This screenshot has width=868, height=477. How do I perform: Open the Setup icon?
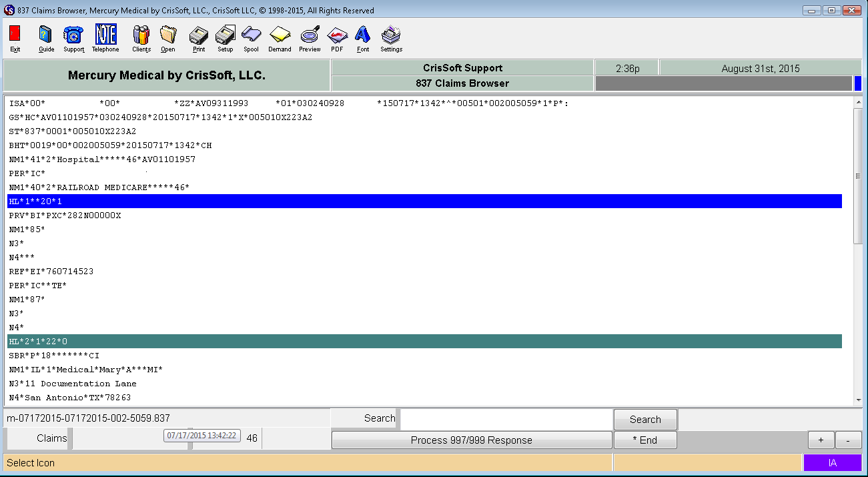pyautogui.click(x=225, y=38)
